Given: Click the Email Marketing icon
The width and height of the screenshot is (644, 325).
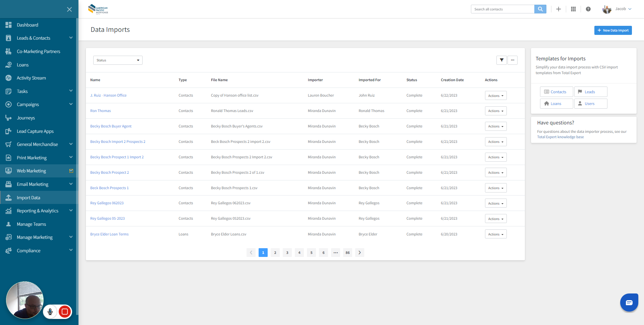Looking at the screenshot, I should coord(8,184).
